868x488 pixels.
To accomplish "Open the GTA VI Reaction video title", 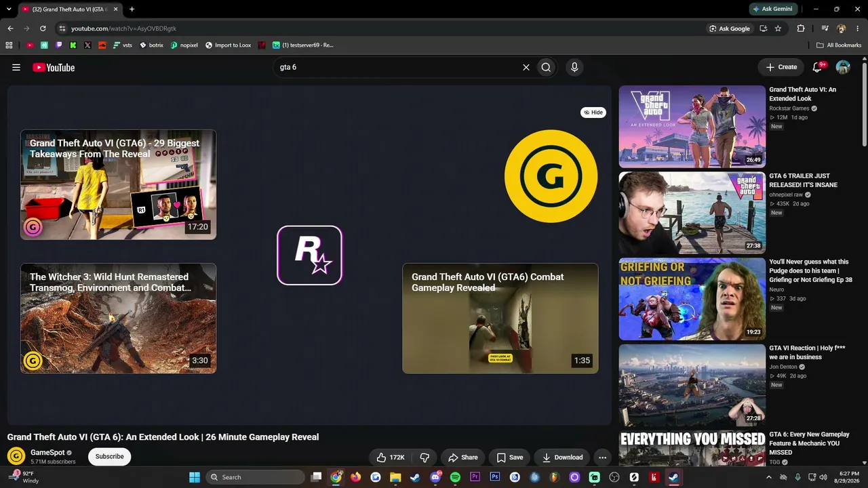I will pyautogui.click(x=807, y=352).
